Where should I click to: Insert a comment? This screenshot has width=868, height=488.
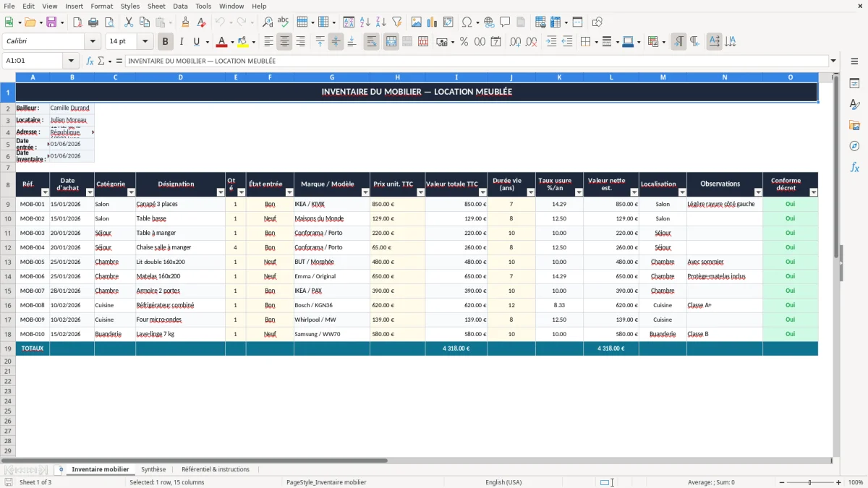pos(505,22)
